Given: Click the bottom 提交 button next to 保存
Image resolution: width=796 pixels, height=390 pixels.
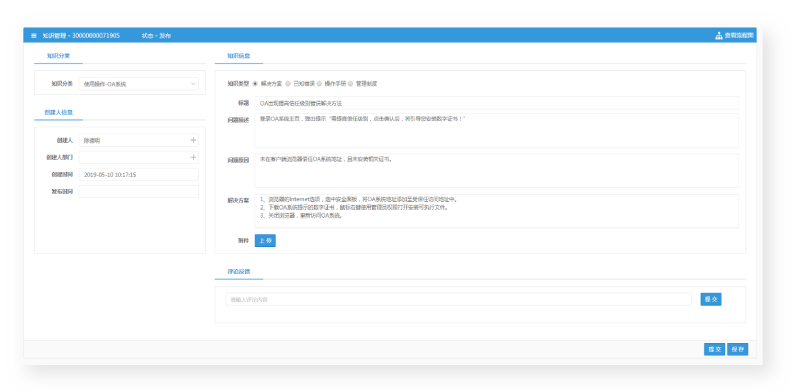Looking at the screenshot, I should pyautogui.click(x=714, y=349).
